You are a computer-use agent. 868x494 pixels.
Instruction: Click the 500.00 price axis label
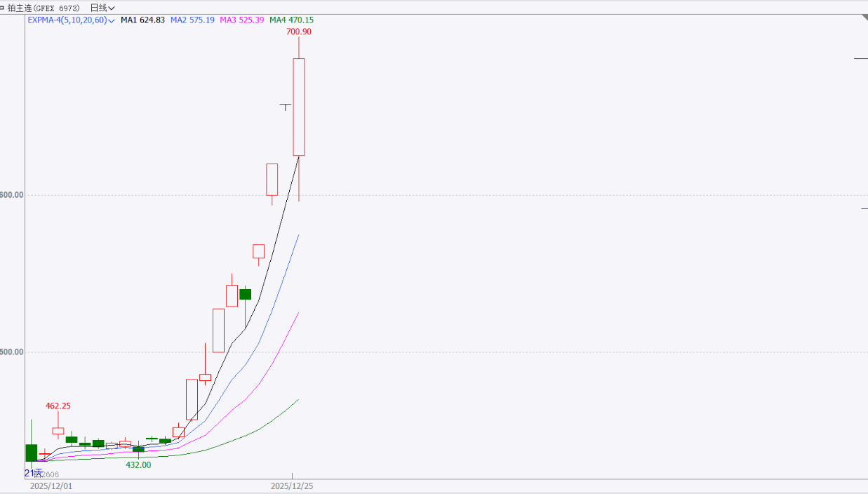[x=12, y=352]
